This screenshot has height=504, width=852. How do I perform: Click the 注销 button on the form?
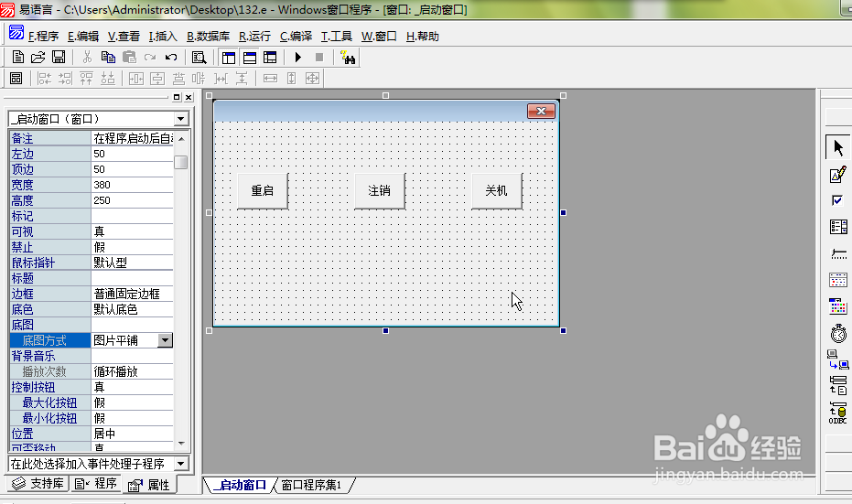tap(379, 190)
